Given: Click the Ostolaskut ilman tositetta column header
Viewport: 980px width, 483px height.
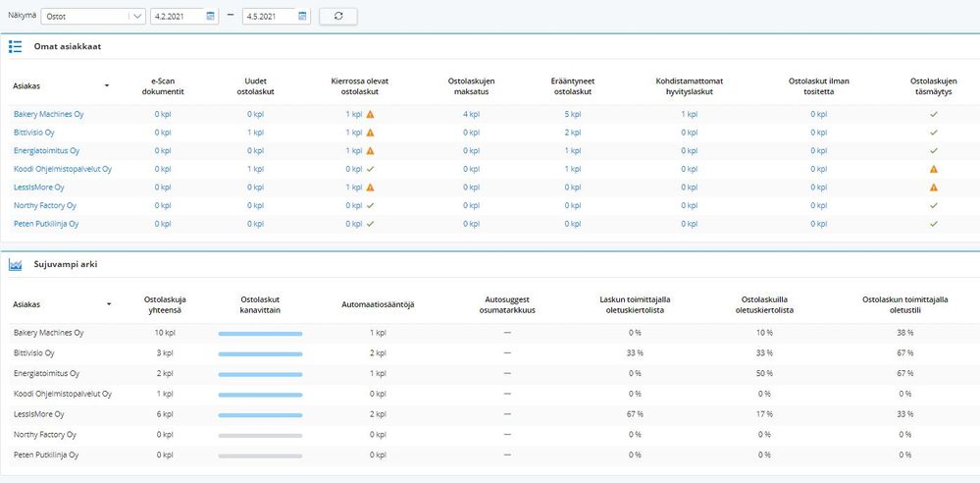Looking at the screenshot, I should click(819, 86).
